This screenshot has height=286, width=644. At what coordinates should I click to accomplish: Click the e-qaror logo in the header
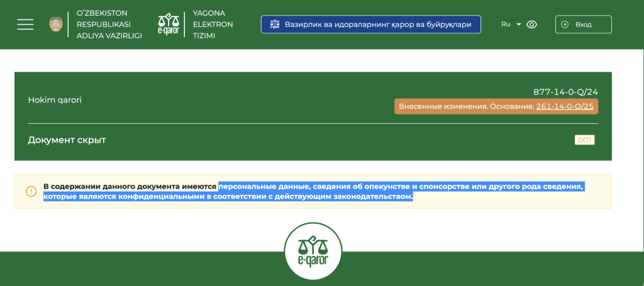point(169,25)
